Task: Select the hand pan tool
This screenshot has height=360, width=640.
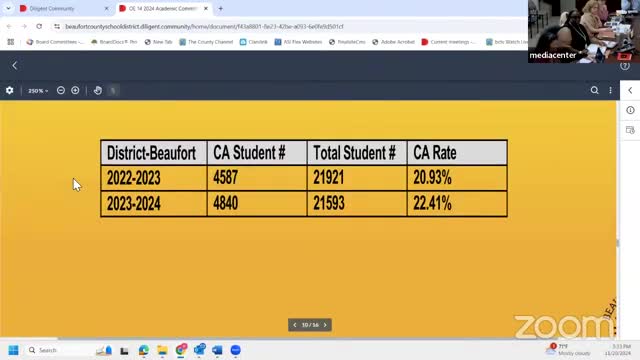Action: 98,90
